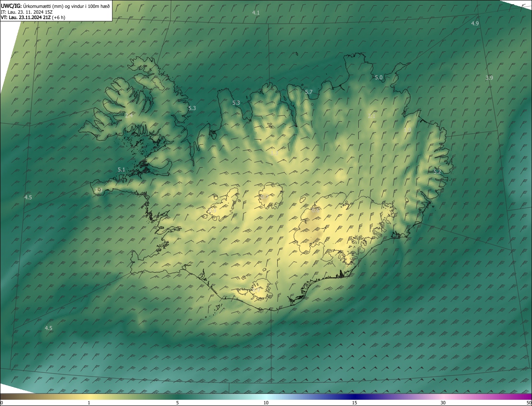The image size is (532, 406).
Task: Click the '10' tick on the color scale
Action: 266,403
